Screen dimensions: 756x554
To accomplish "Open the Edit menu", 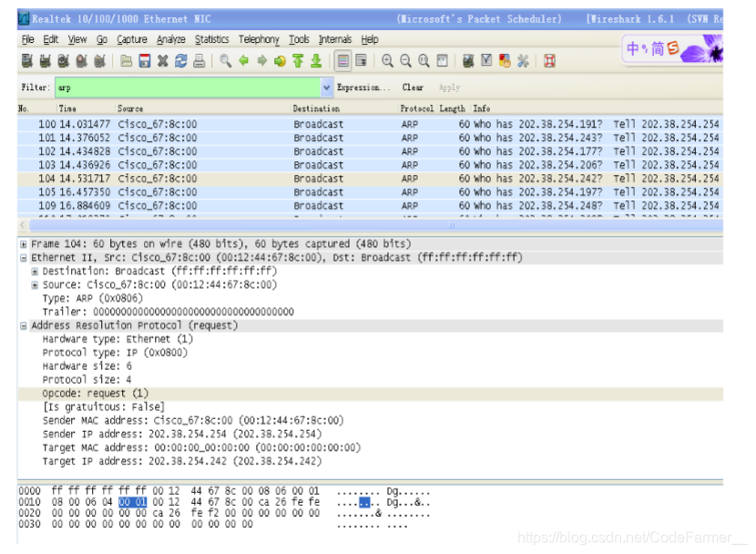I will coord(51,39).
